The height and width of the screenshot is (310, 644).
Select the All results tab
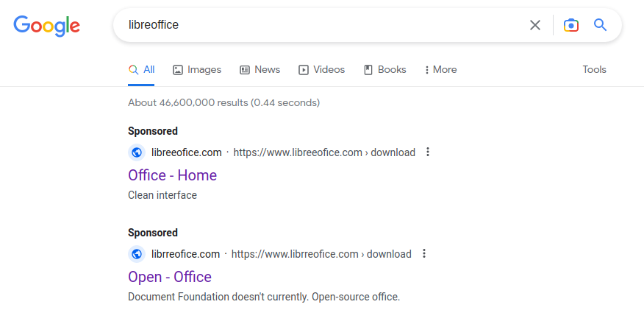click(x=141, y=69)
